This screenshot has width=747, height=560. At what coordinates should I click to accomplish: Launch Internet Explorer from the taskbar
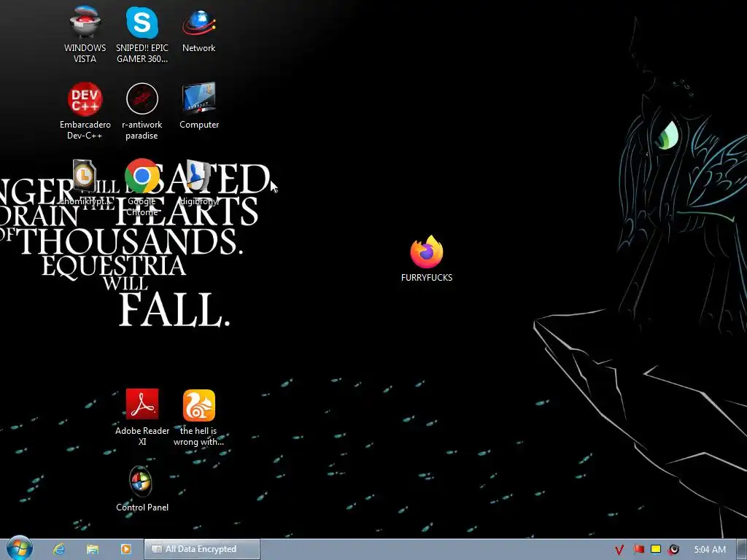59,549
